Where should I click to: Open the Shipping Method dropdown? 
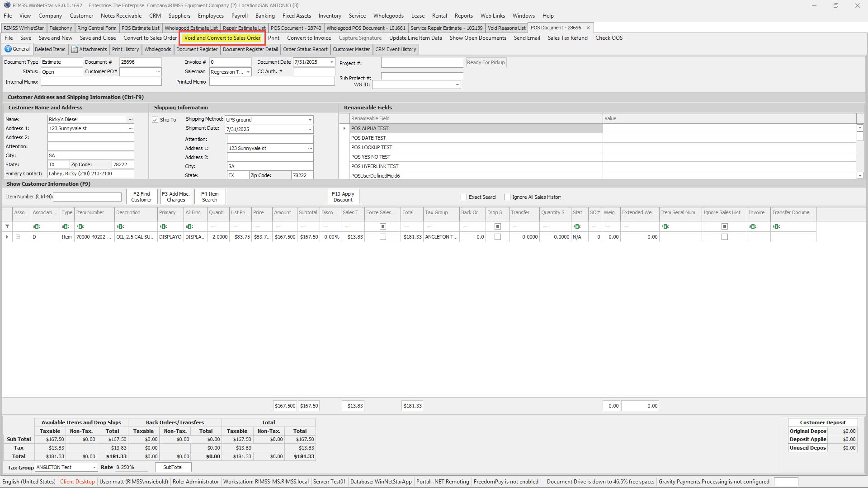click(310, 120)
